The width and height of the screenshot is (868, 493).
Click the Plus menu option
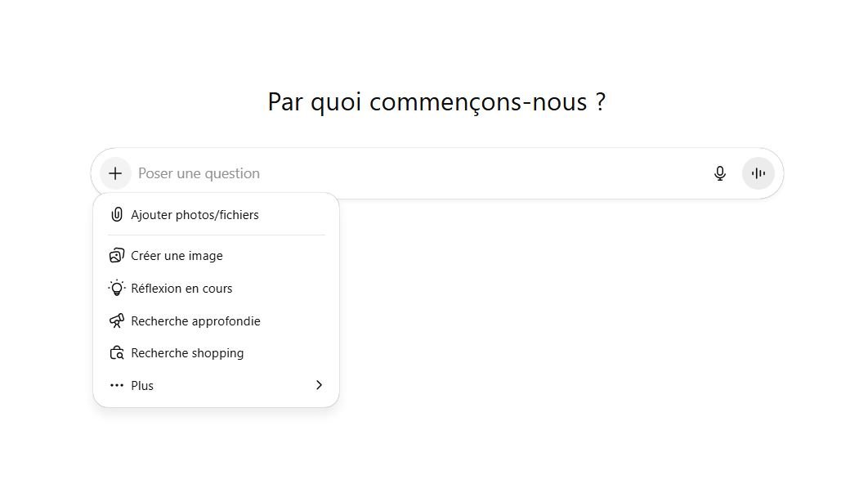[x=143, y=385]
